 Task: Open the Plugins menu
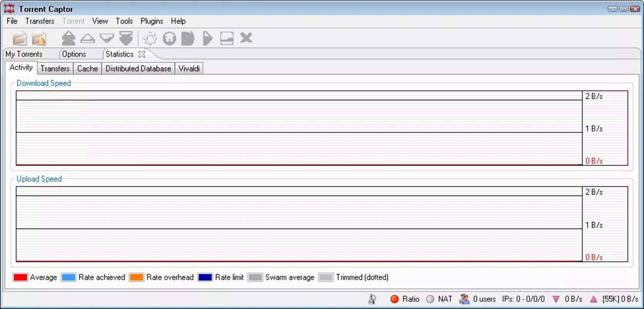click(152, 21)
